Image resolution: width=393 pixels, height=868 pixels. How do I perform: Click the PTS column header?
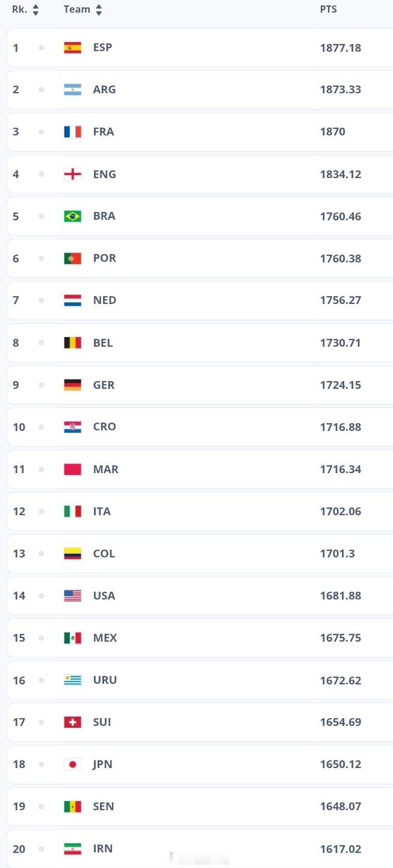coord(329,10)
